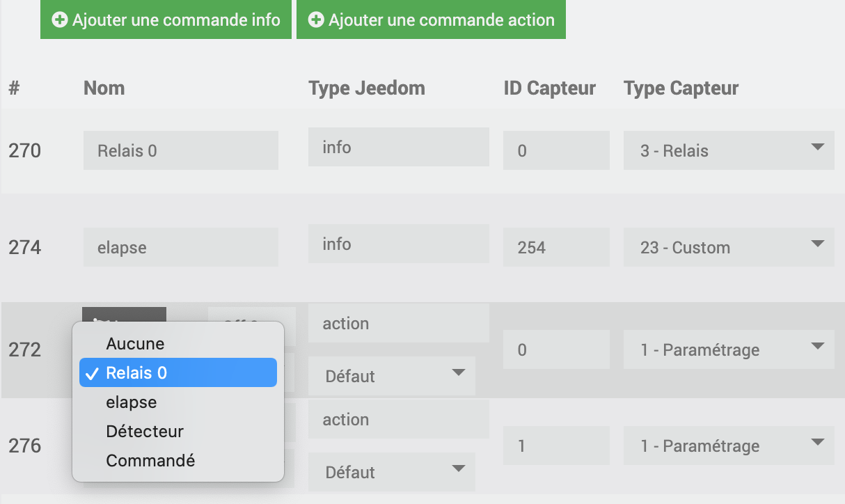Click the Relais 0 name field

click(x=181, y=150)
